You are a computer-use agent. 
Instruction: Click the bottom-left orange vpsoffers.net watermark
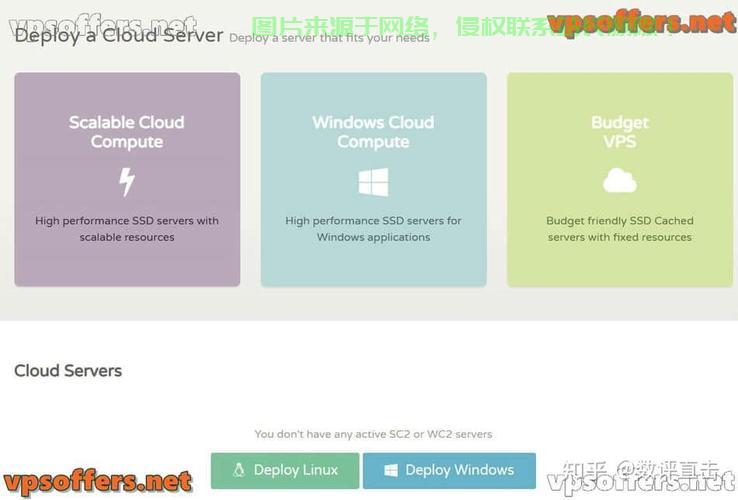click(x=97, y=483)
